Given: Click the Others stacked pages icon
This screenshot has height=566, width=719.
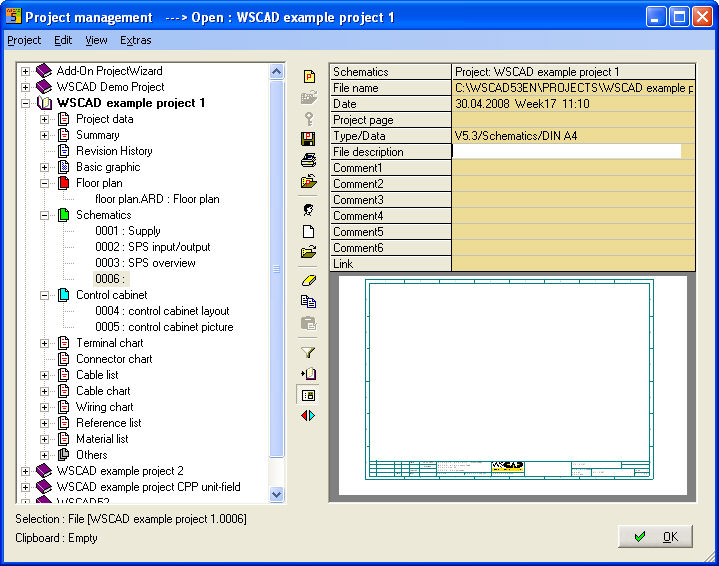Looking at the screenshot, I should (64, 455).
